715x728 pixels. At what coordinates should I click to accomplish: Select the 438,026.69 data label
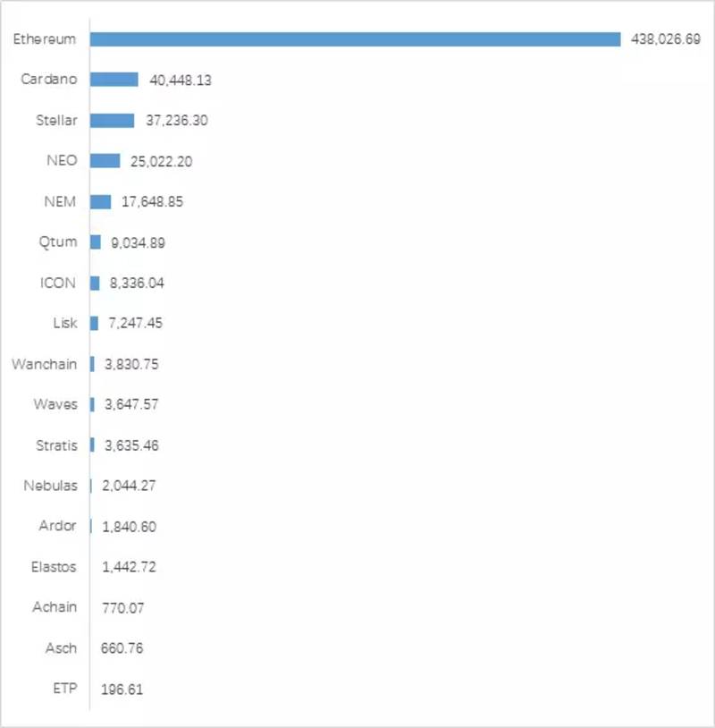coord(666,39)
